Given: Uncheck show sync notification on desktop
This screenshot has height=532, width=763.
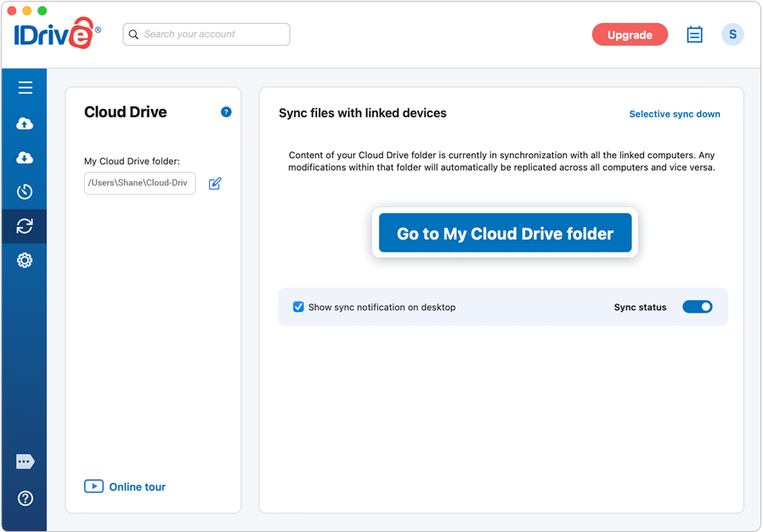Looking at the screenshot, I should 298,307.
